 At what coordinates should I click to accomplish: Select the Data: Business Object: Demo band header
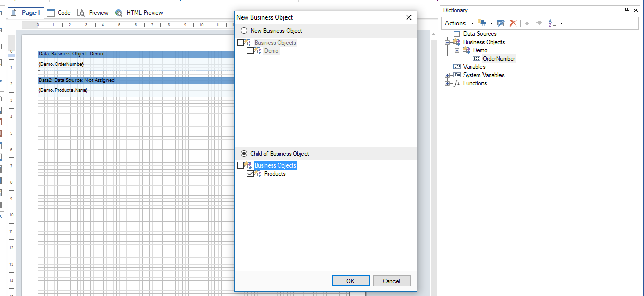(136, 54)
